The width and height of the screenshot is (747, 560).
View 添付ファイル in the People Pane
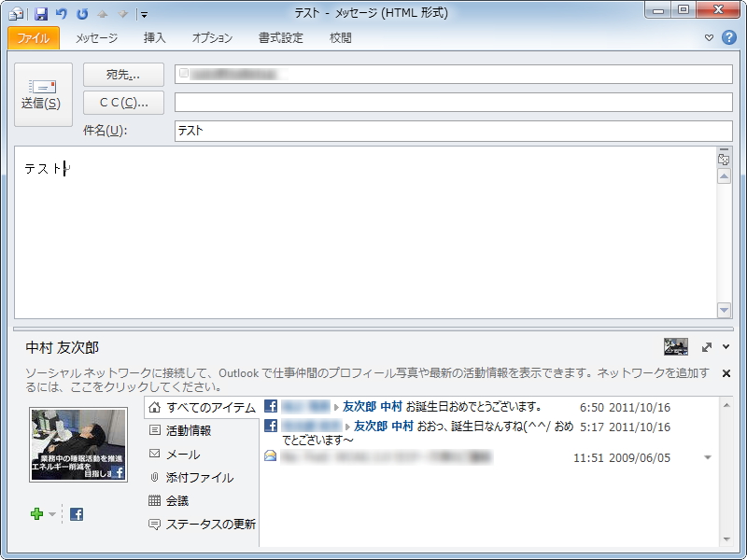[x=201, y=477]
